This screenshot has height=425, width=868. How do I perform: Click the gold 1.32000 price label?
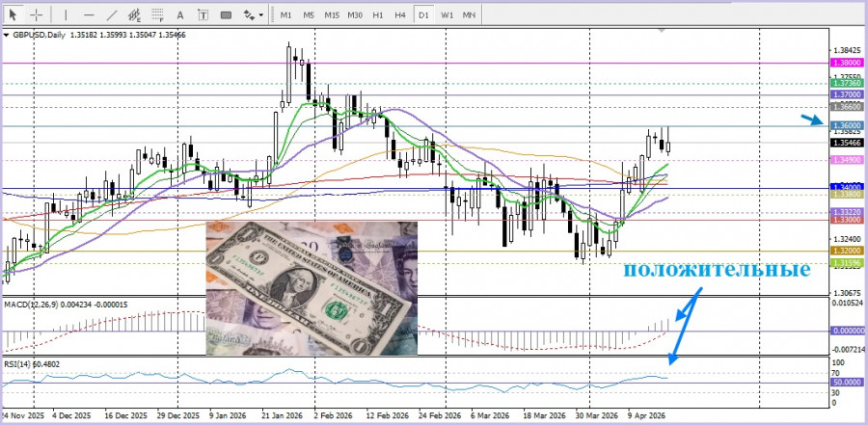848,251
